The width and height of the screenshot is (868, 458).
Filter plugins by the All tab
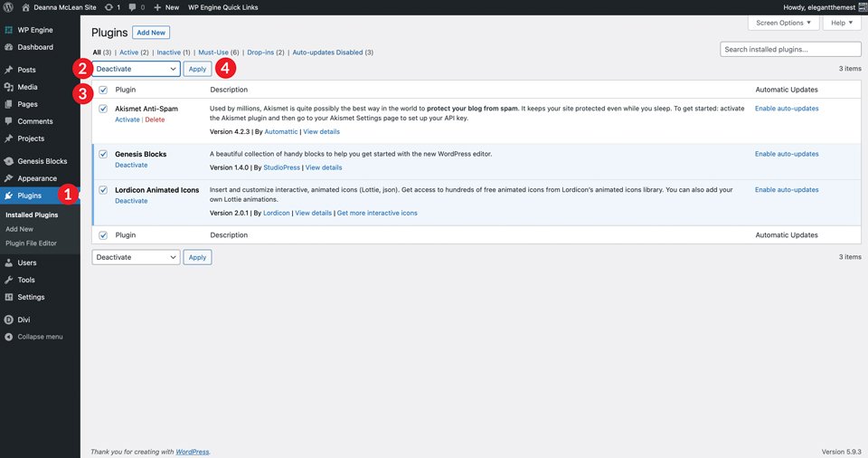(97, 52)
